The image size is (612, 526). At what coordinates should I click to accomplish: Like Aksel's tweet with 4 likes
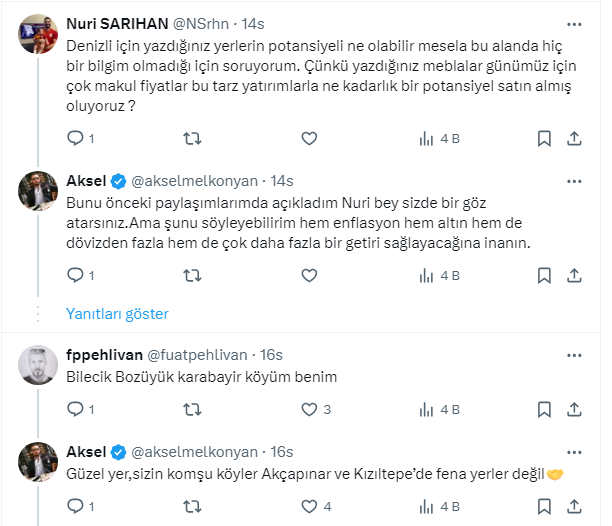[308, 506]
